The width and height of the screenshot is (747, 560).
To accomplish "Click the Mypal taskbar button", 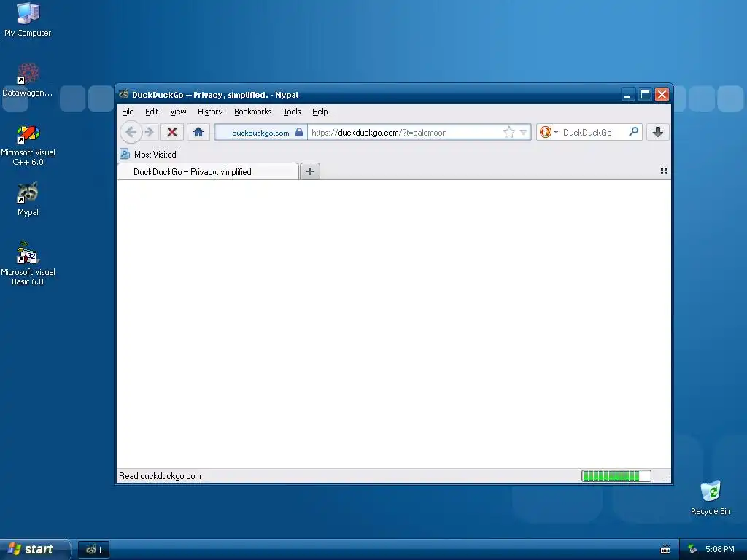I will click(x=94, y=550).
